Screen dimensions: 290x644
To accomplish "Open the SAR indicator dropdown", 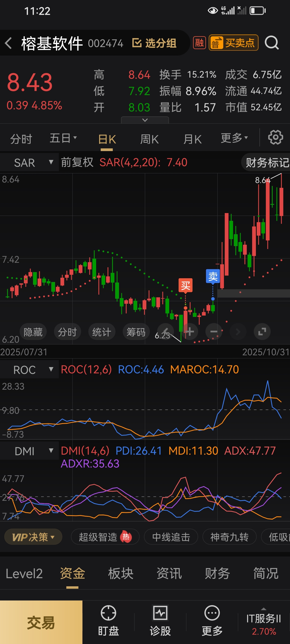I will click(29, 163).
